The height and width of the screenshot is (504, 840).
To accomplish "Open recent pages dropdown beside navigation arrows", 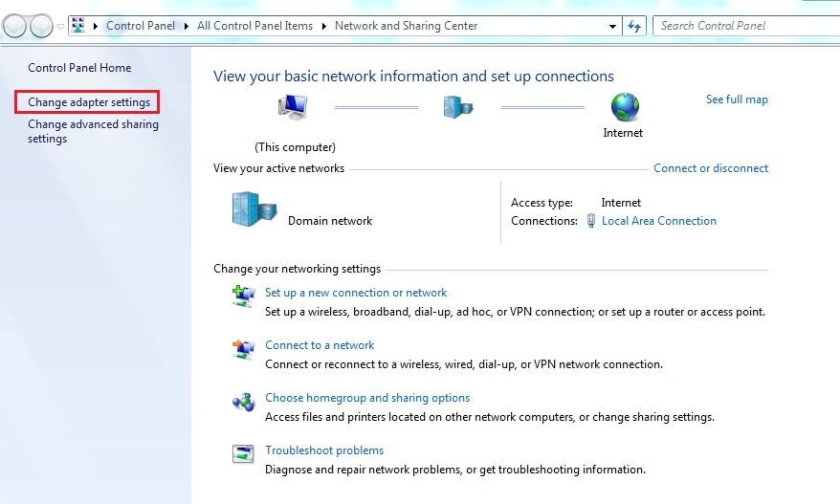I will pos(60,26).
